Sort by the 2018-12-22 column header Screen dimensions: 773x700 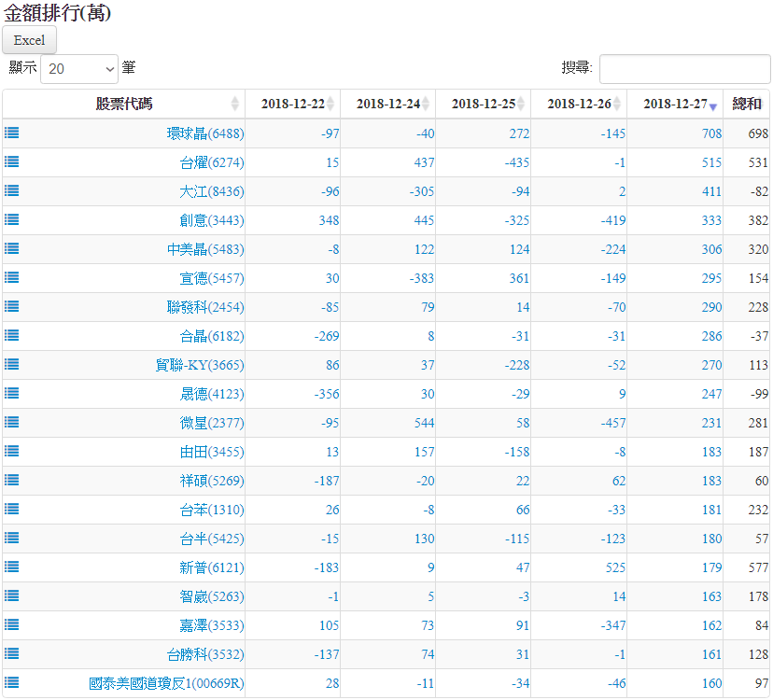click(292, 104)
